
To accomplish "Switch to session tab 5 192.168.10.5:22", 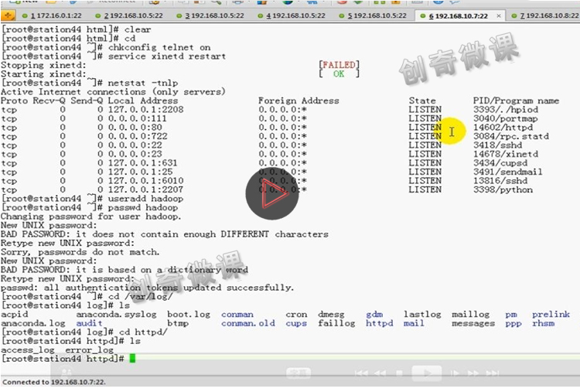I will click(373, 16).
